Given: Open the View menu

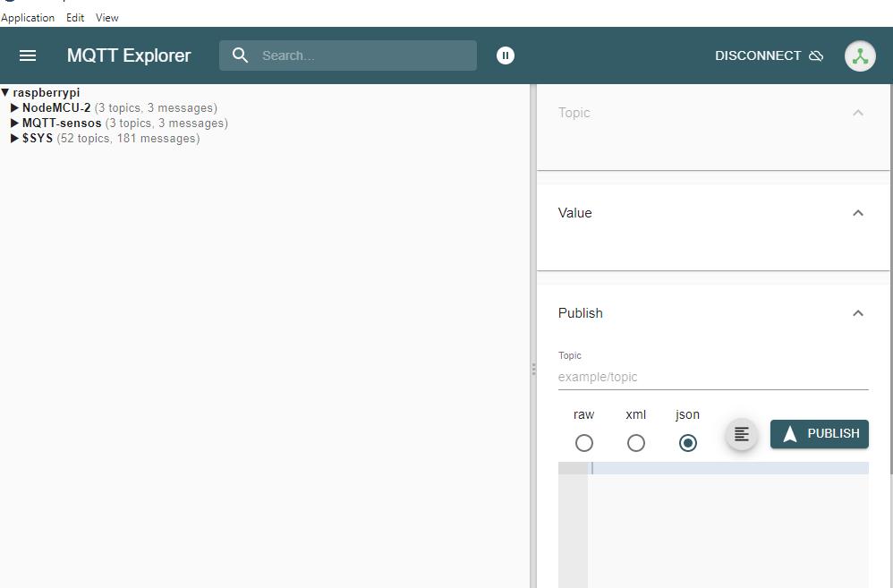Looking at the screenshot, I should tap(107, 18).
